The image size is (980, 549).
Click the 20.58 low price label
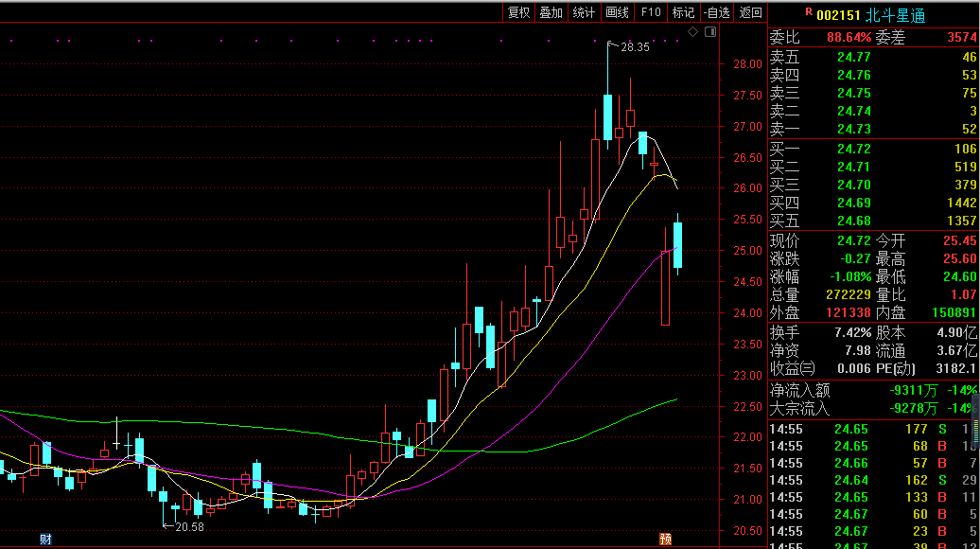[x=189, y=526]
